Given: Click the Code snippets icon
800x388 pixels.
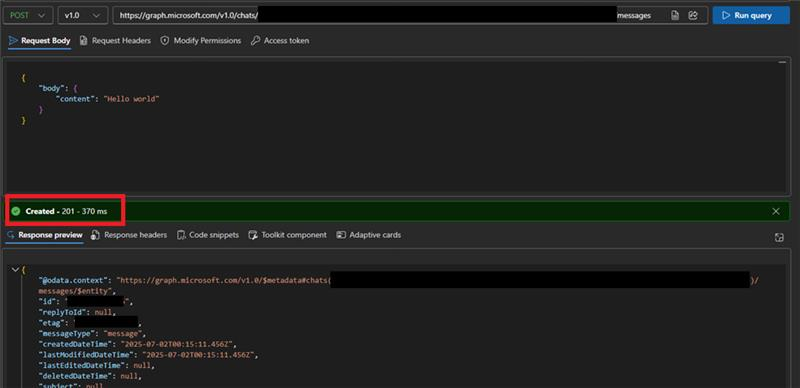Looking at the screenshot, I should [181, 235].
